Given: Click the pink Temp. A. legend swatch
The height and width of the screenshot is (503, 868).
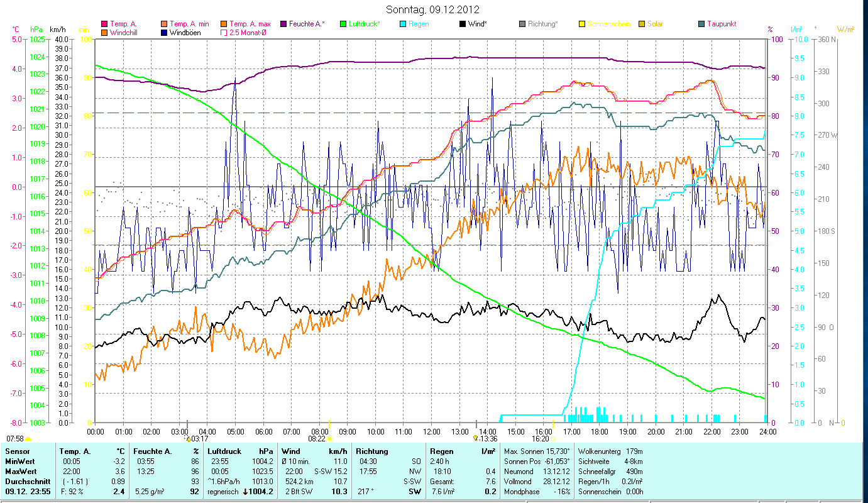Looking at the screenshot, I should [104, 24].
